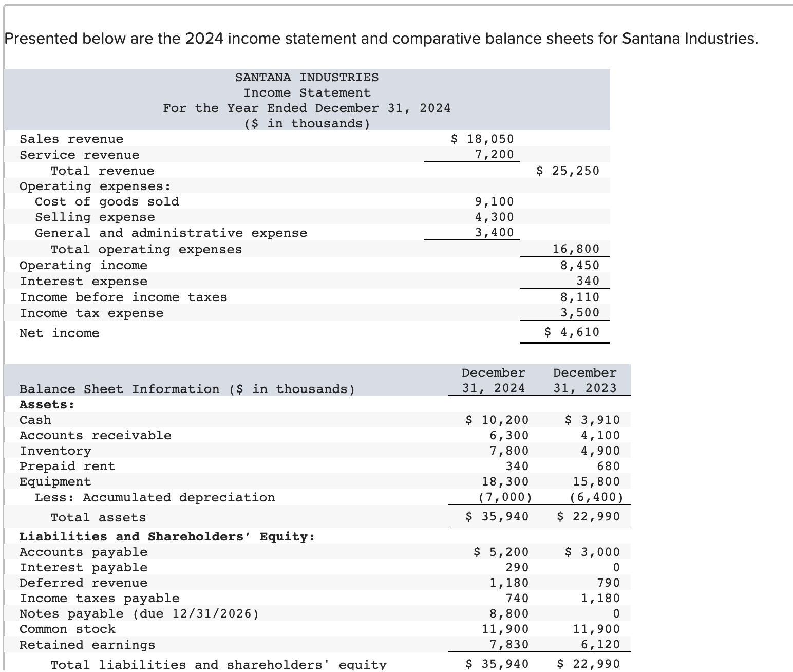Click the 'December 31, 2024' column header
Screen dimensions: 793x672
494,381
